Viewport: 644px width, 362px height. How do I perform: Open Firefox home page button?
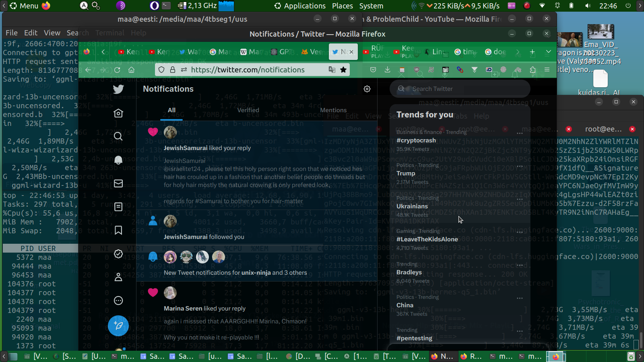(131, 70)
